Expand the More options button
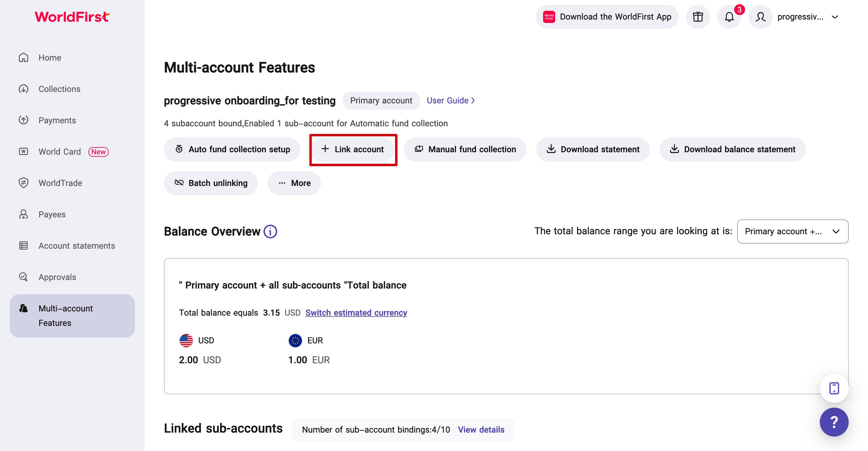Viewport: 868px width, 451px height. pos(294,183)
